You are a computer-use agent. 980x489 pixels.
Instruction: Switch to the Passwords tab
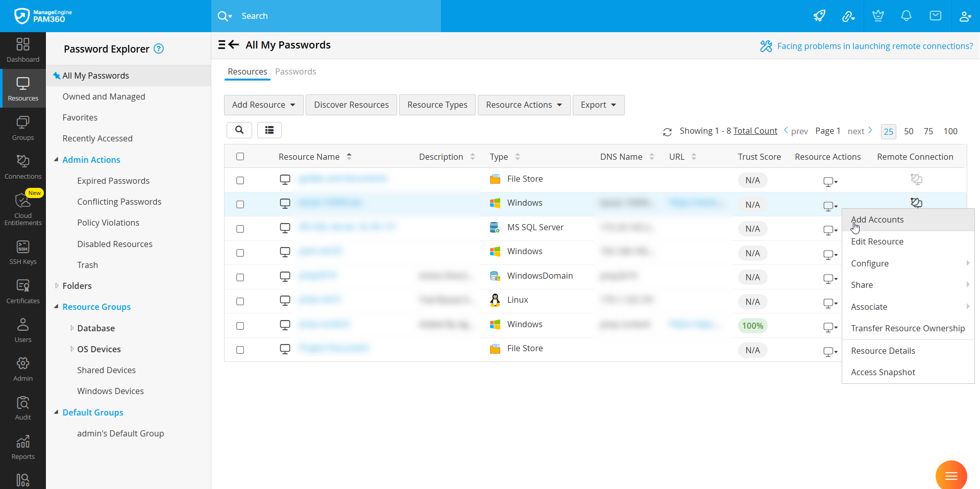(x=296, y=71)
